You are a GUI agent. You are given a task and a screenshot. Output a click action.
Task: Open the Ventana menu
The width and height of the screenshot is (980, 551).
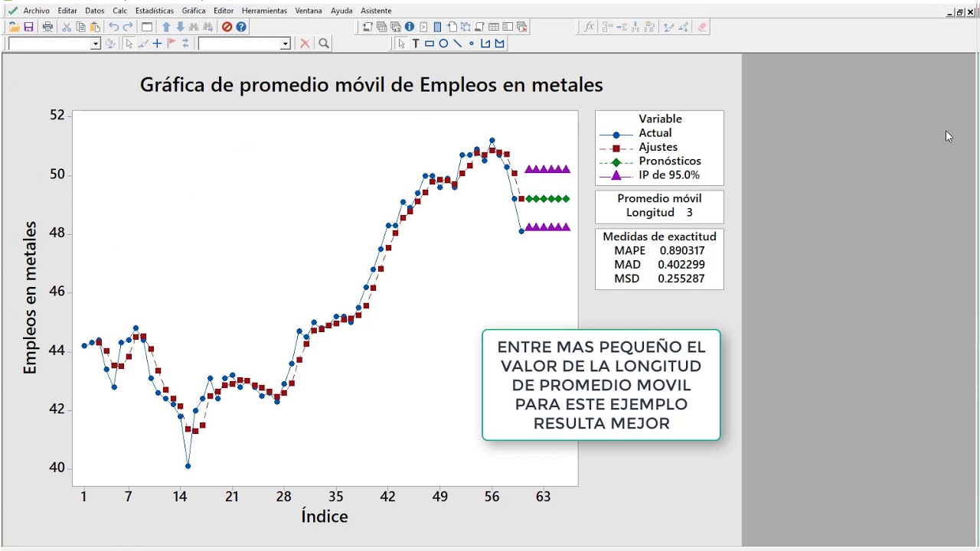309,11
